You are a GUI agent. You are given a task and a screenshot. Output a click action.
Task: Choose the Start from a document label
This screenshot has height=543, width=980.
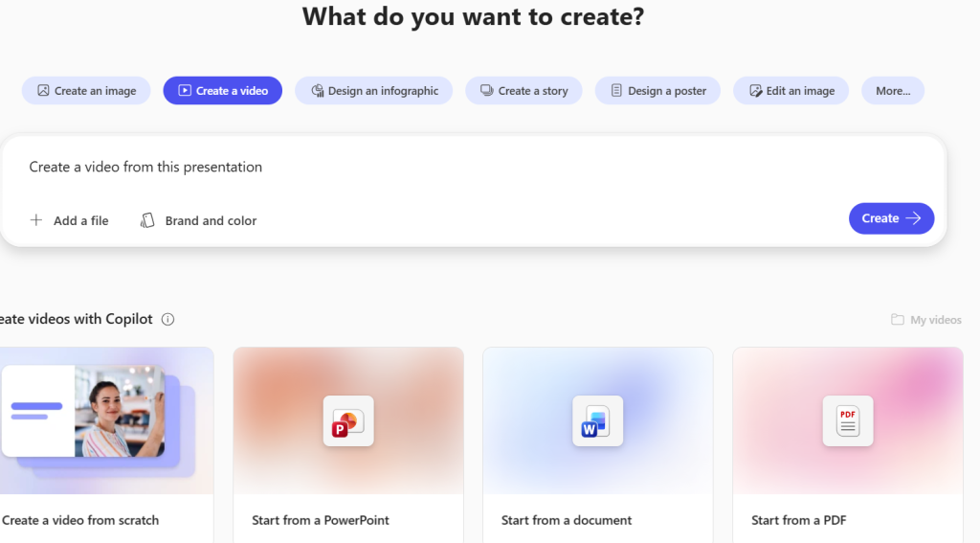click(x=567, y=520)
